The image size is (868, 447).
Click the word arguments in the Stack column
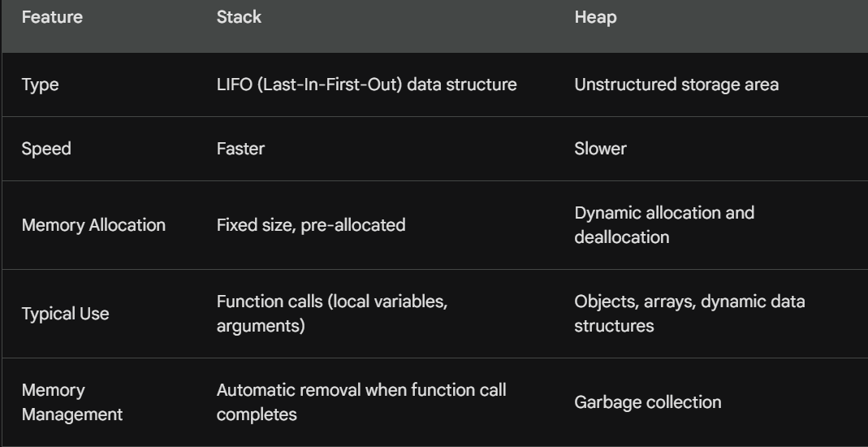click(x=256, y=326)
